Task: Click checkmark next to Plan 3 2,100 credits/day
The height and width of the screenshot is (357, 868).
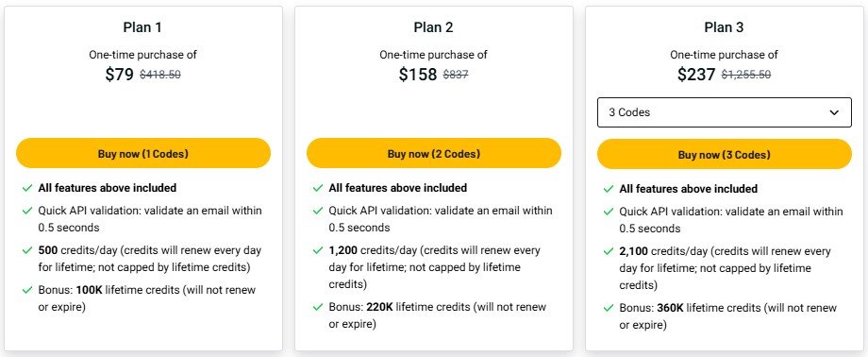Action: tap(609, 251)
